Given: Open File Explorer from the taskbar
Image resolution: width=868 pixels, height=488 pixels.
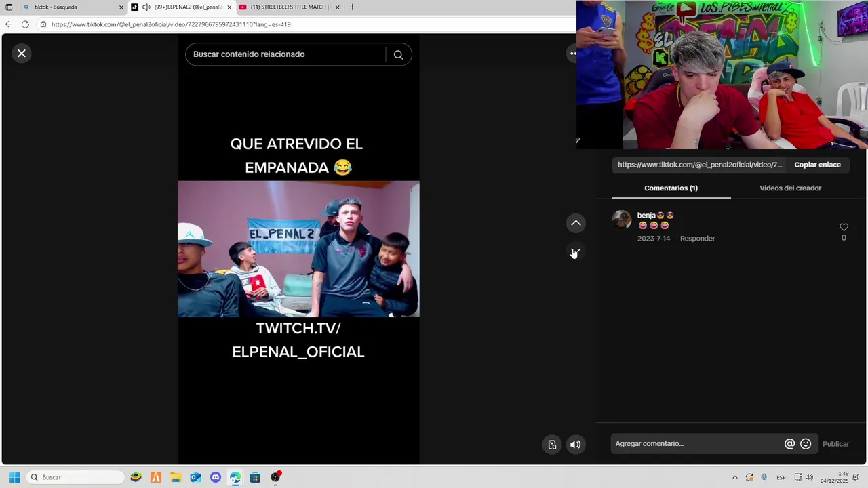Looking at the screenshot, I should click(176, 477).
